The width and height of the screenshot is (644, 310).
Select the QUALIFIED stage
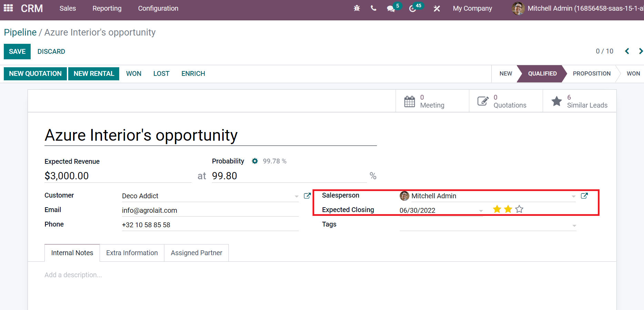click(x=542, y=73)
